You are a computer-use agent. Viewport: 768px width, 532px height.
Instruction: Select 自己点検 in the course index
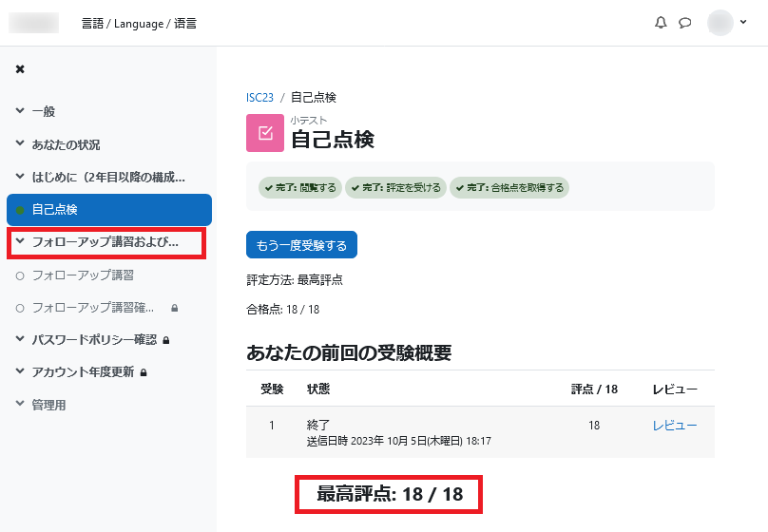pyautogui.click(x=109, y=209)
